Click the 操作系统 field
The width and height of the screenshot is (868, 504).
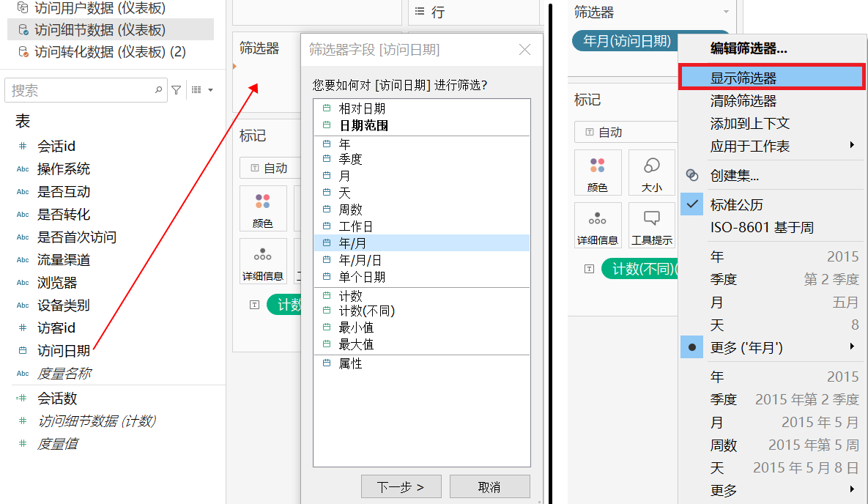[64, 169]
